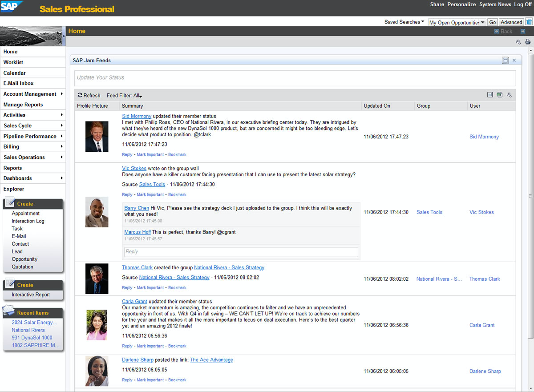Click Personalize in the top bar
This screenshot has height=392, width=534.
461,4
